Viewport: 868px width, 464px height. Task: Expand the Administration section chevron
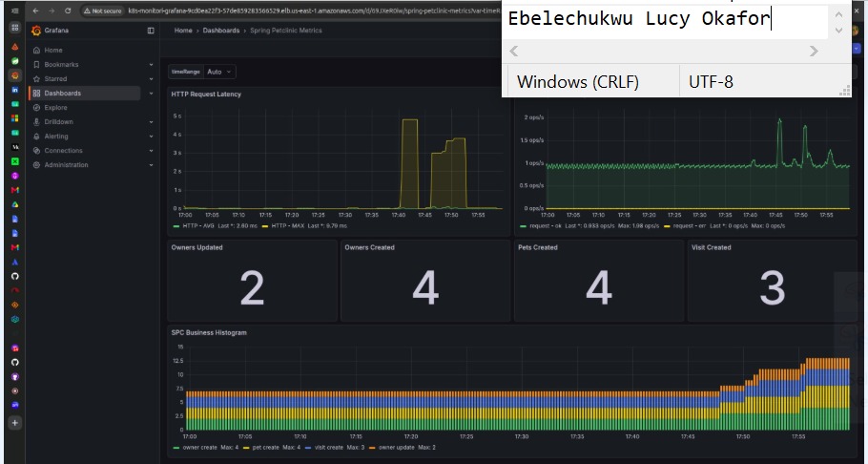click(151, 165)
